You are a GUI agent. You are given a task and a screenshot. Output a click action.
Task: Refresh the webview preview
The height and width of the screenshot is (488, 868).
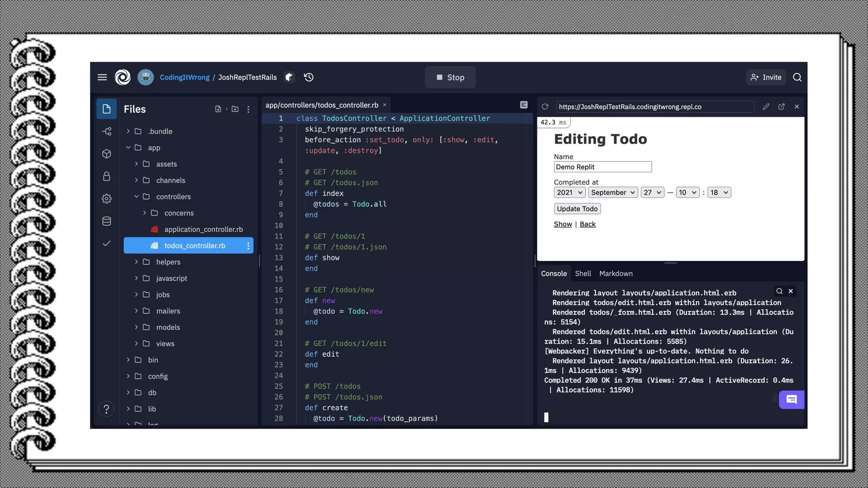tap(545, 107)
